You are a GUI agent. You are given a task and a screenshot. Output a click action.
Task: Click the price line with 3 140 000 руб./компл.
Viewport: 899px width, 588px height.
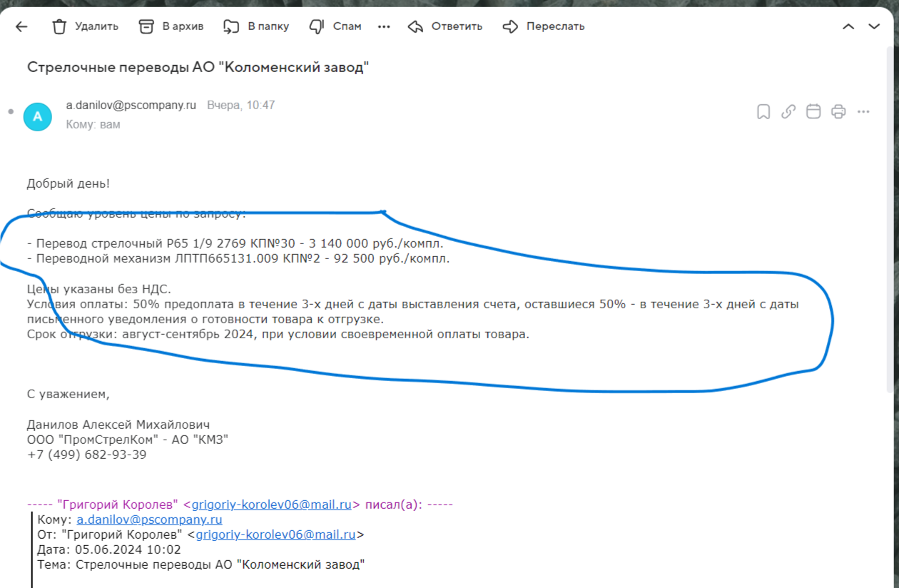click(235, 243)
